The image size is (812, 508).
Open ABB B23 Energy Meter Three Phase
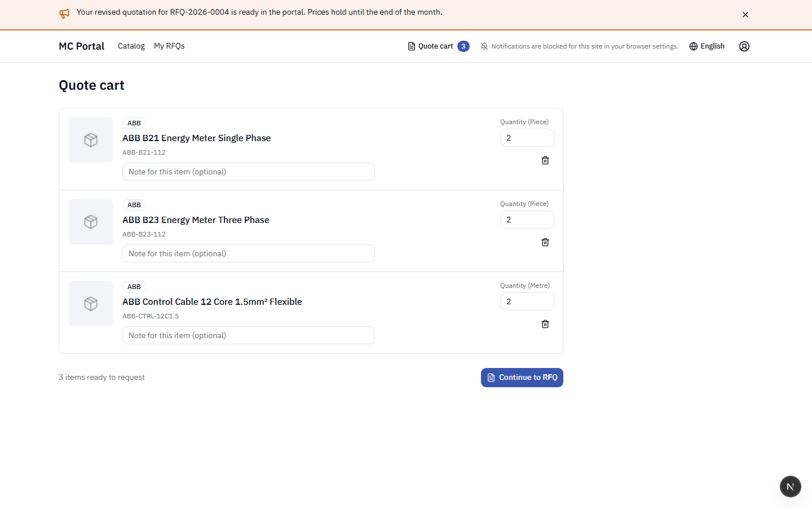click(196, 220)
